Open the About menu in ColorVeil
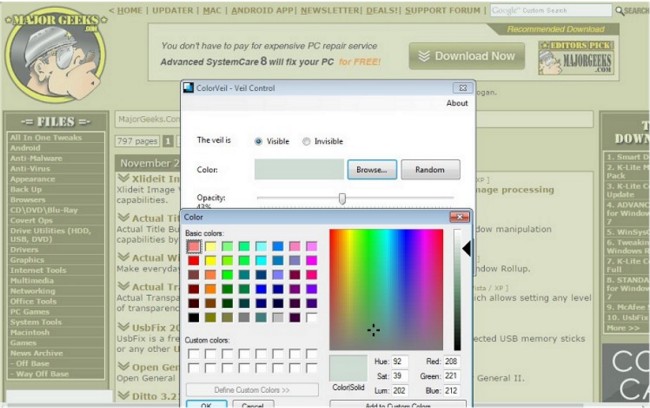Screen dimensions: 650x408 [457, 103]
